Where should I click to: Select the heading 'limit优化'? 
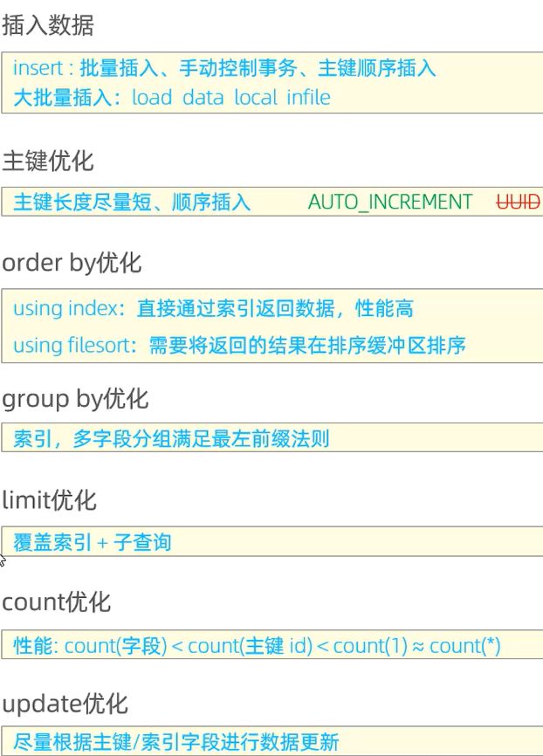[x=49, y=500]
